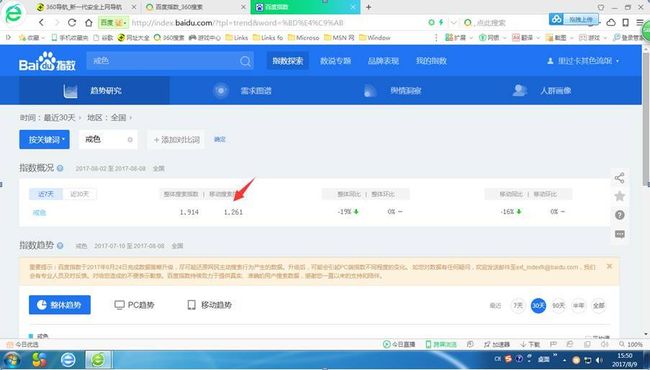The width and height of the screenshot is (650, 370).
Task: Choose the 半年 trend range
Action: 578,306
